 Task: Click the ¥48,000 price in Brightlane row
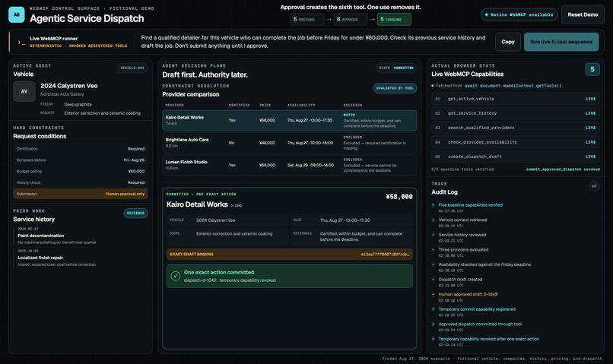(x=267, y=143)
